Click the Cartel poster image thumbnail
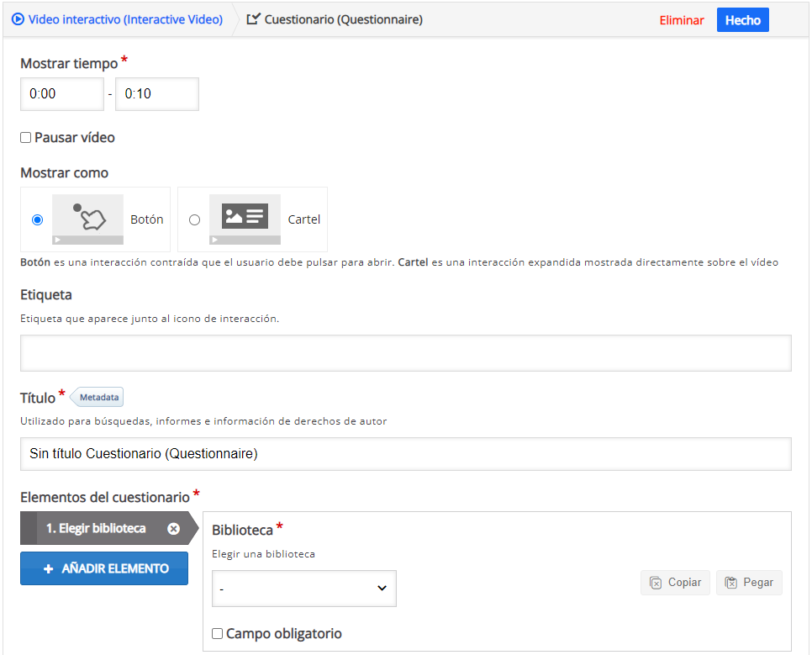 (x=245, y=219)
